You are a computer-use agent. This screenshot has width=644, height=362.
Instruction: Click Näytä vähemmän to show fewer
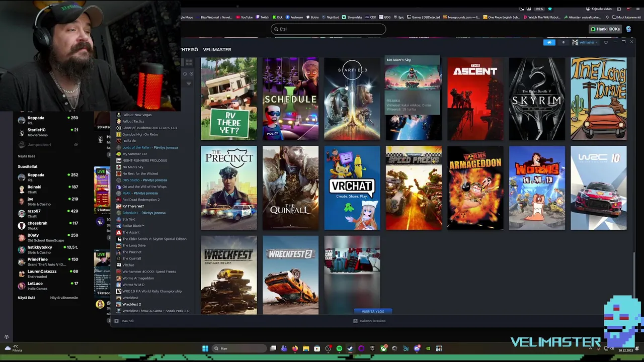click(64, 298)
